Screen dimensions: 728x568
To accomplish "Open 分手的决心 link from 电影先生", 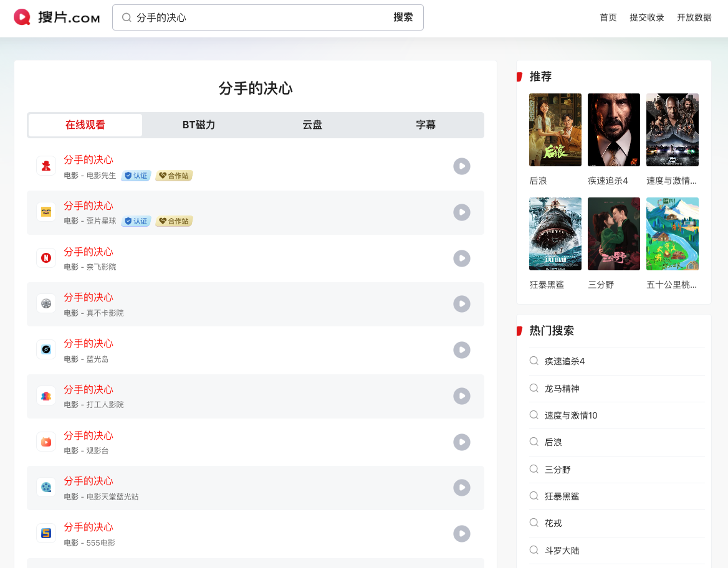I will (89, 159).
